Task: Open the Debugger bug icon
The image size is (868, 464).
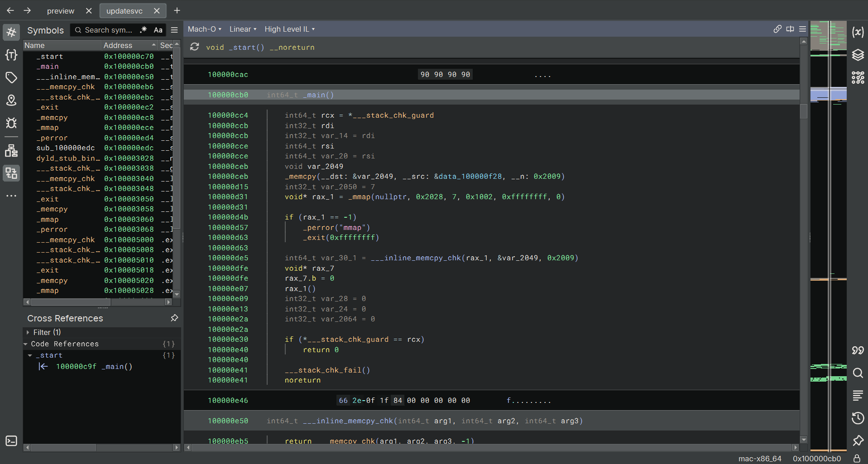Action: [x=11, y=123]
